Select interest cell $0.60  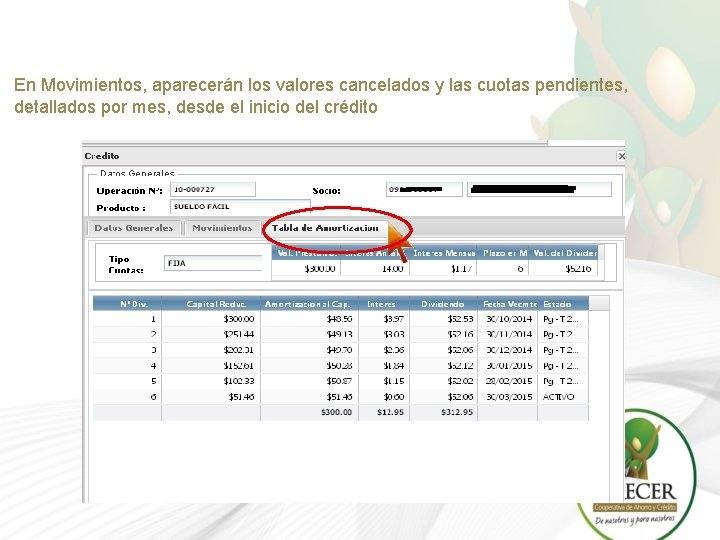(384, 397)
